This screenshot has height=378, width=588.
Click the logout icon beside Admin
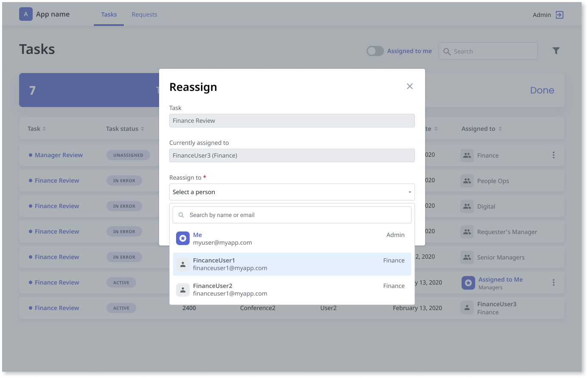point(559,14)
